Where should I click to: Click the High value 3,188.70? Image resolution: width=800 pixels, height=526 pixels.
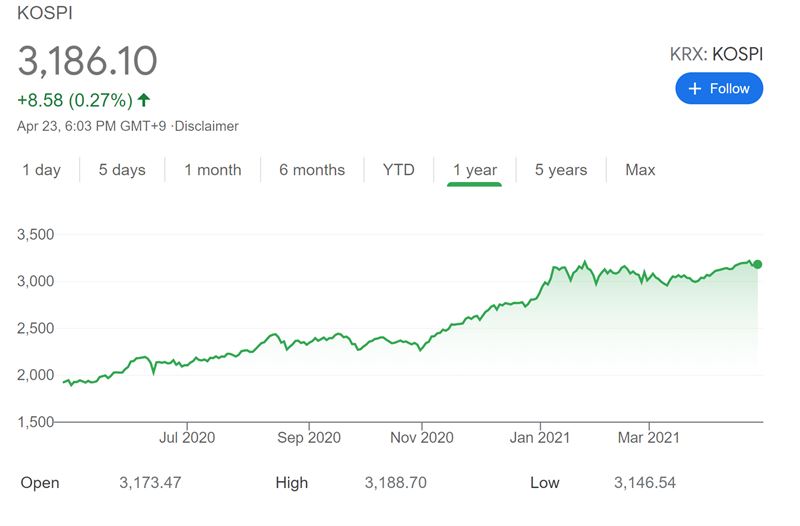tap(396, 482)
